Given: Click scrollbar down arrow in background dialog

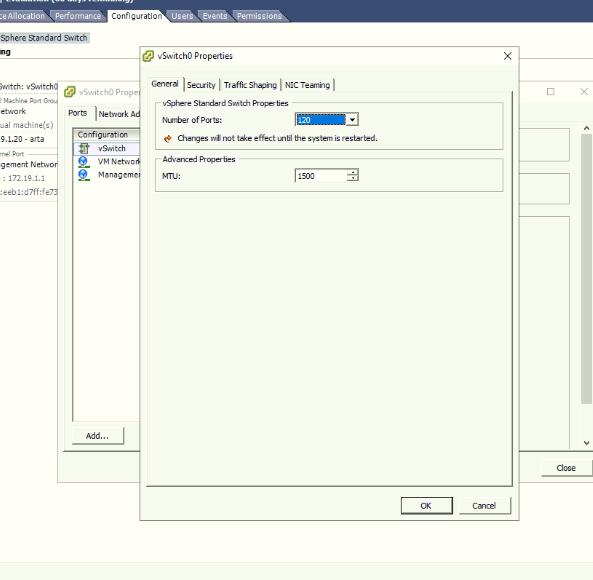Looking at the screenshot, I should [586, 443].
